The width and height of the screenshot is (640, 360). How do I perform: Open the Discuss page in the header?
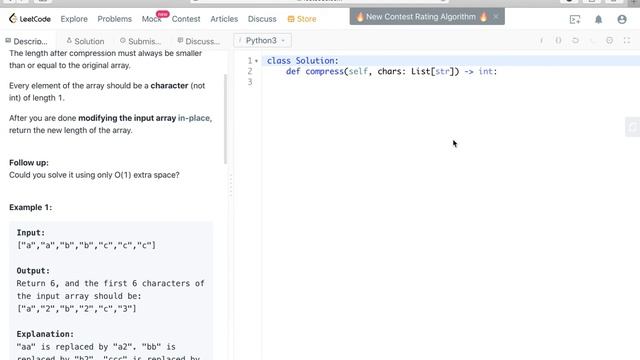[x=262, y=19]
